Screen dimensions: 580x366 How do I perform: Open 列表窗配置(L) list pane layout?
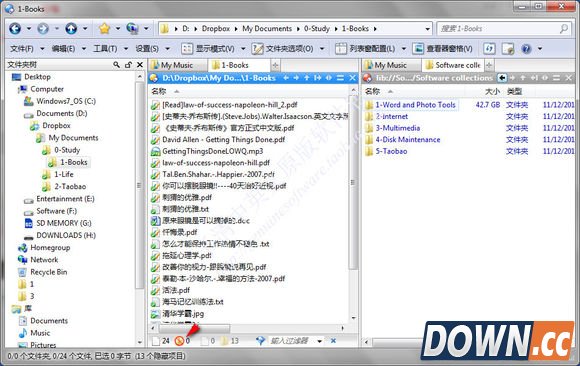tap(365, 48)
